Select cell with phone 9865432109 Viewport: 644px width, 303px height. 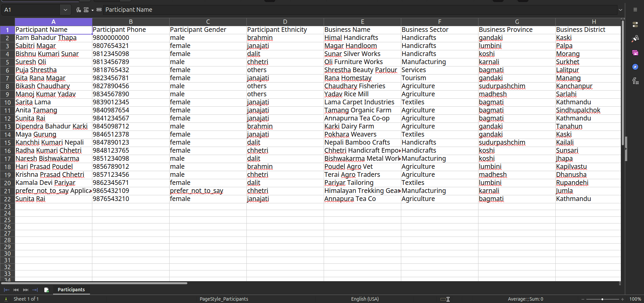tap(131, 191)
